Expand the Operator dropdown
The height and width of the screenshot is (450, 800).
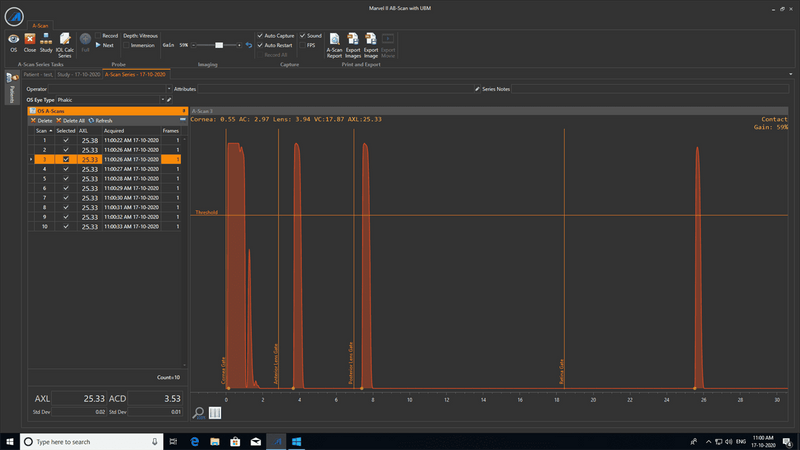169,89
